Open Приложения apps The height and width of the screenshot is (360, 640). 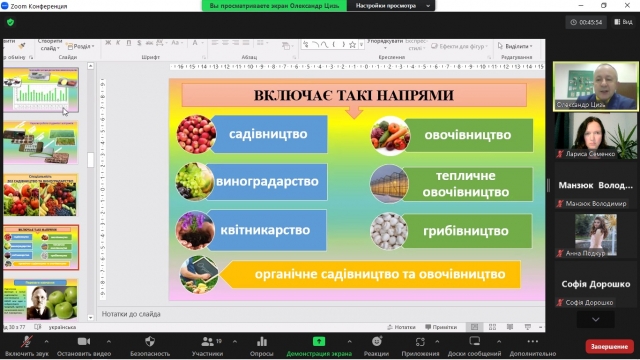coord(420,346)
